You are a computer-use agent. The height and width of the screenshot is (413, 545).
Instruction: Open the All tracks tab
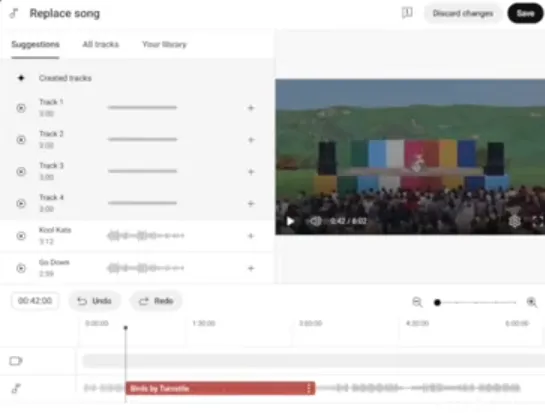point(100,44)
